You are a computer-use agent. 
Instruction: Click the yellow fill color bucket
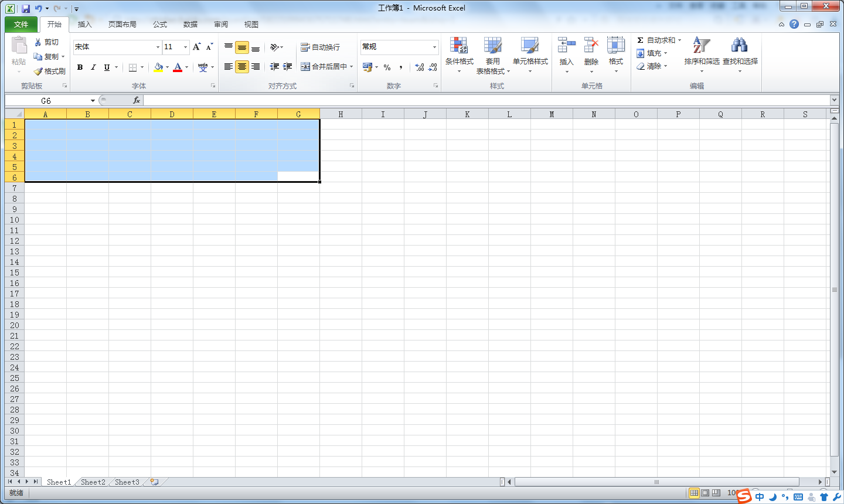tap(158, 67)
